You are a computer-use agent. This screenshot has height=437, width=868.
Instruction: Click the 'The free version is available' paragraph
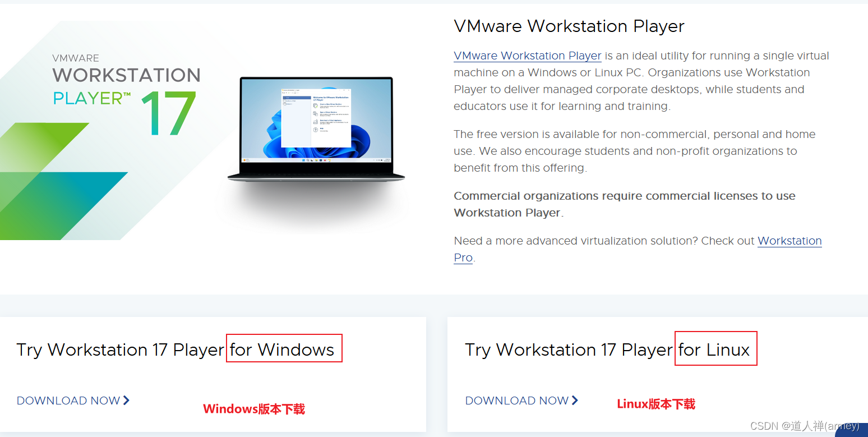click(x=635, y=151)
